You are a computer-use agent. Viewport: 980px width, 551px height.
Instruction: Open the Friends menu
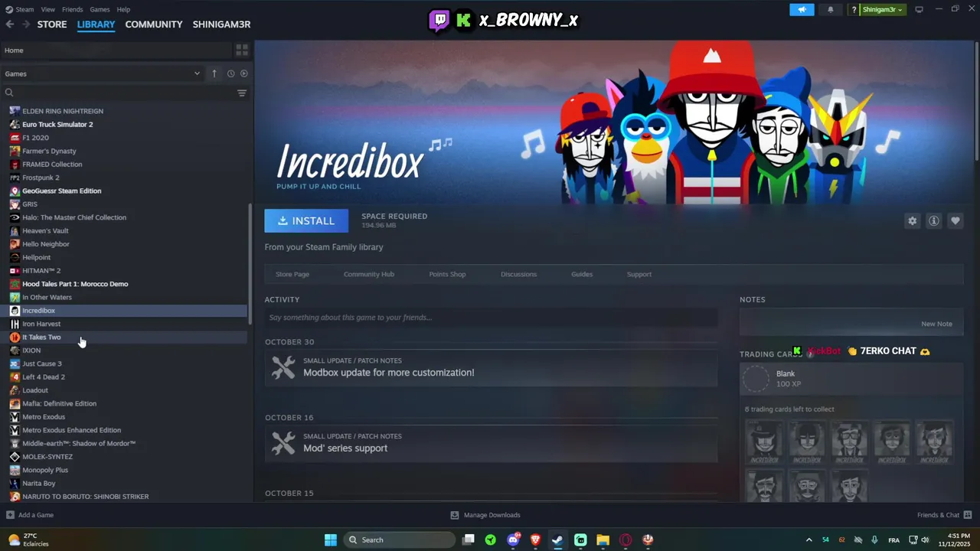tap(73, 9)
